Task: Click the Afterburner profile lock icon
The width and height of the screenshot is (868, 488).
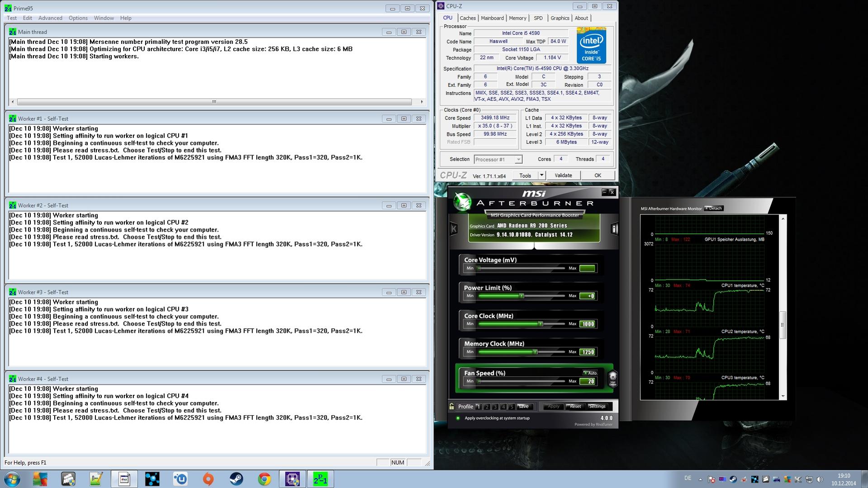Action: tap(451, 406)
